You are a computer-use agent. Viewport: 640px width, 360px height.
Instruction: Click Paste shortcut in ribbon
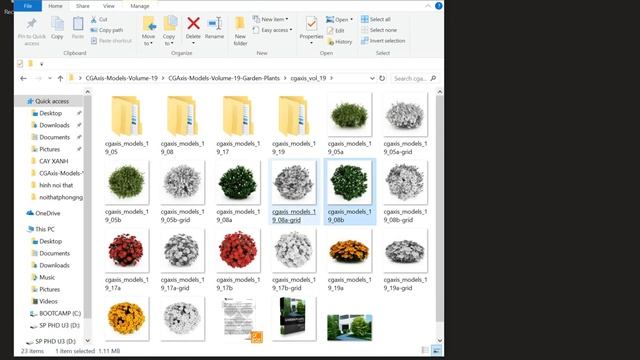coord(111,40)
